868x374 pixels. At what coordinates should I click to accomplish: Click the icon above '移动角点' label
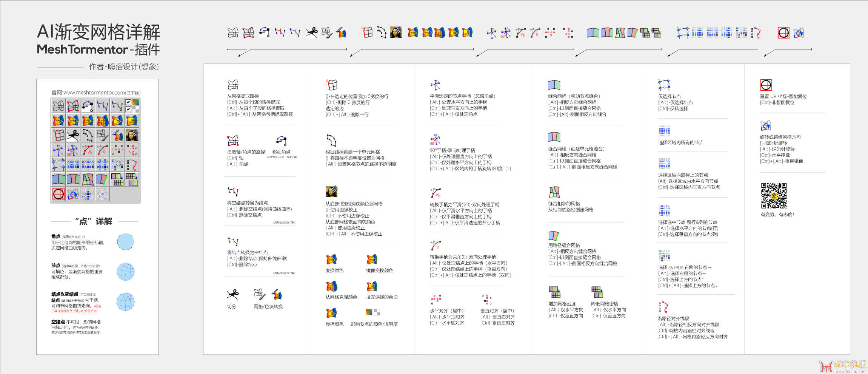(282, 141)
